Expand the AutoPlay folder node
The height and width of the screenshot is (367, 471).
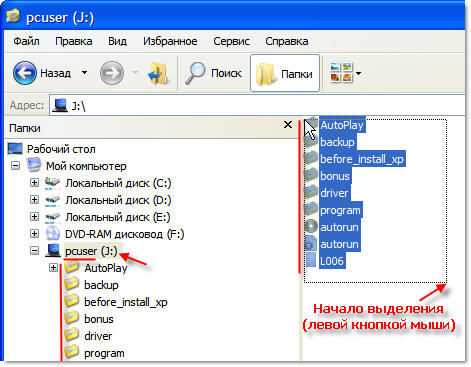[x=53, y=268]
